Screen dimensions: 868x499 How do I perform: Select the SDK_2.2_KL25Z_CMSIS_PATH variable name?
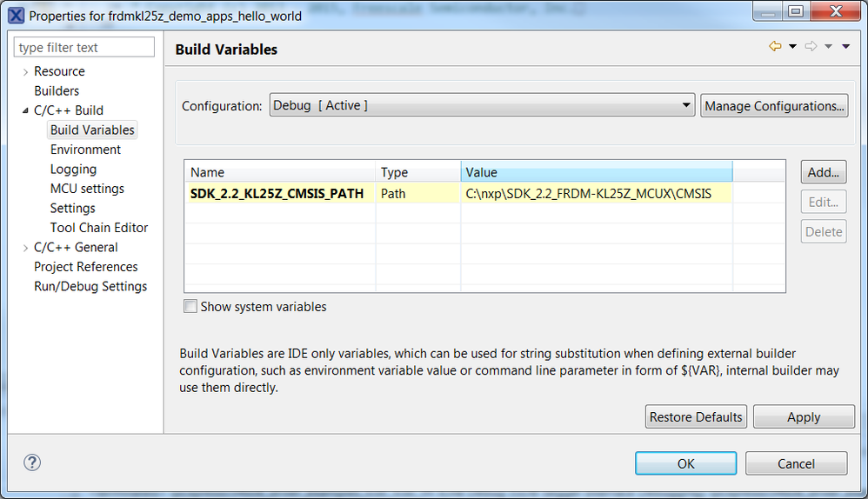pos(277,194)
